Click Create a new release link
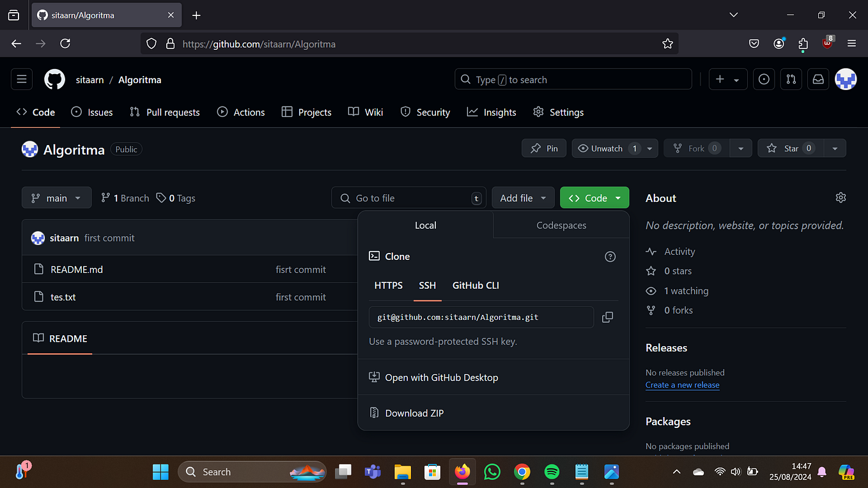 point(682,385)
